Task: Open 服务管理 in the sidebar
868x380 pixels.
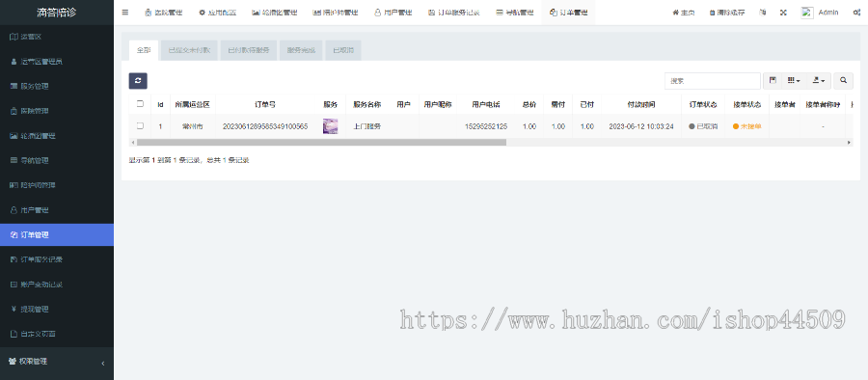Action: pos(57,87)
